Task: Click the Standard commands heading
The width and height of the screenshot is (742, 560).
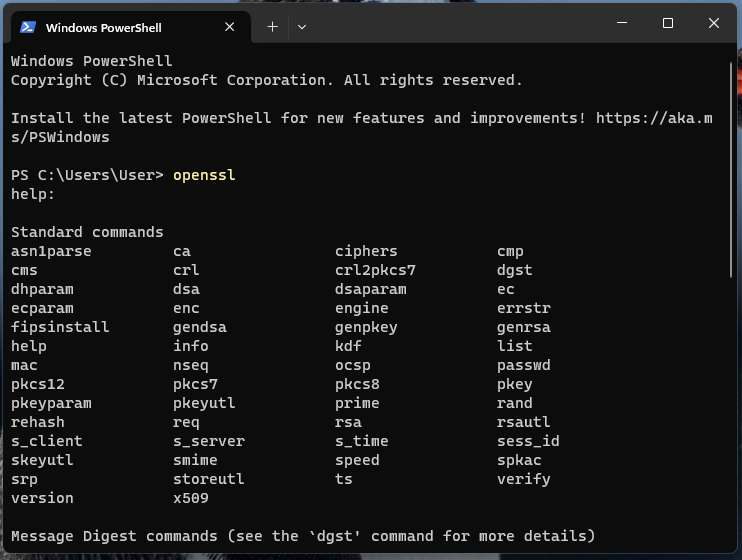Action: (87, 232)
